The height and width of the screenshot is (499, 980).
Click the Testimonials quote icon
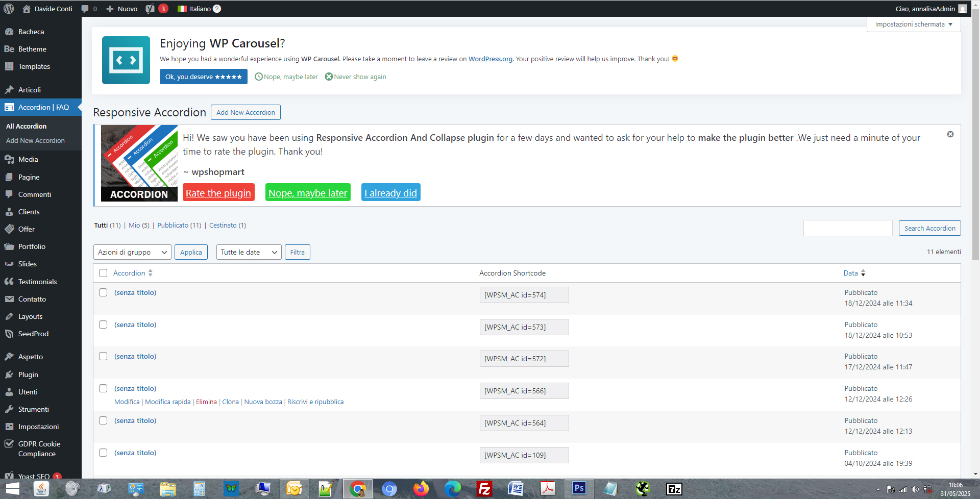click(x=9, y=282)
